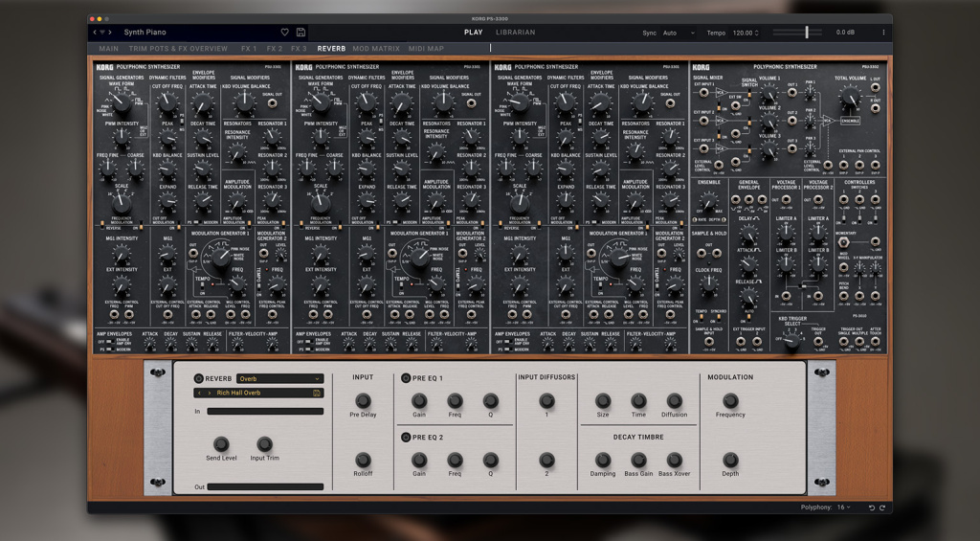This screenshot has height=541, width=980.
Task: Save the current preset using the disk icon
Action: (x=301, y=33)
